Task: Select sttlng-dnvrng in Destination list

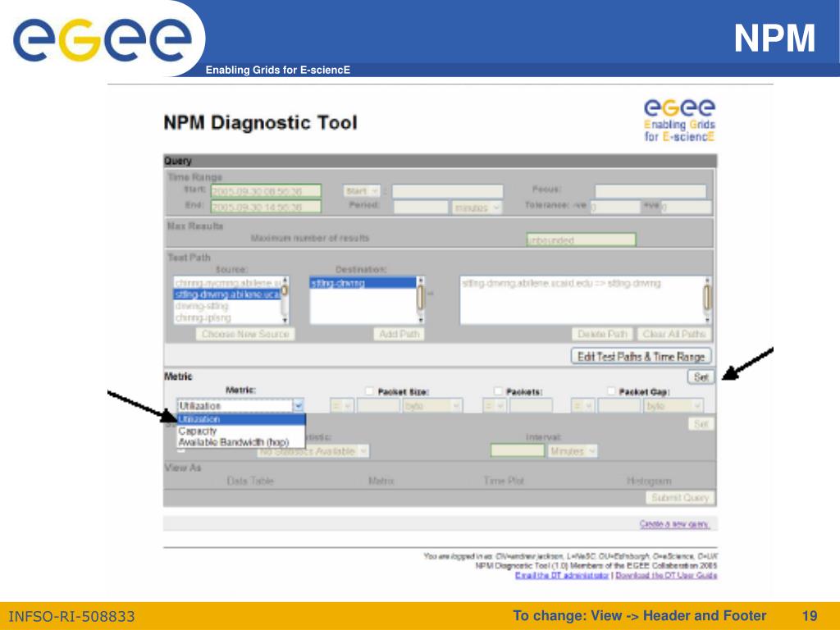Action: coord(363,283)
